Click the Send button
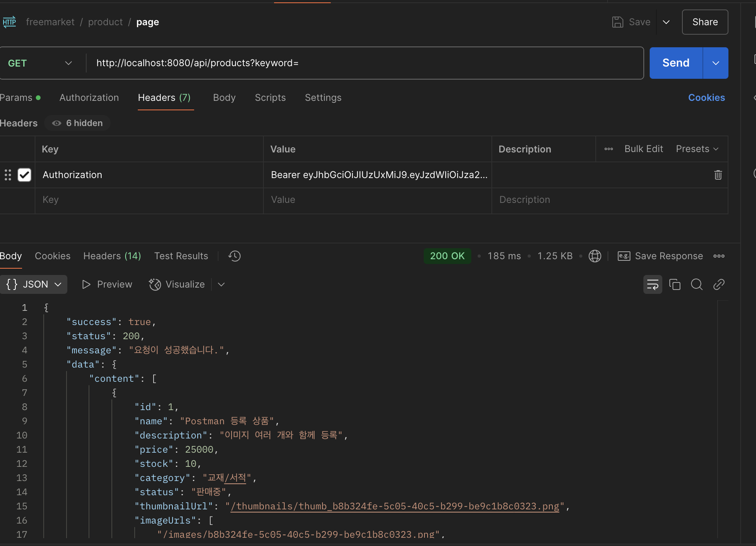The width and height of the screenshot is (756, 546). [676, 63]
